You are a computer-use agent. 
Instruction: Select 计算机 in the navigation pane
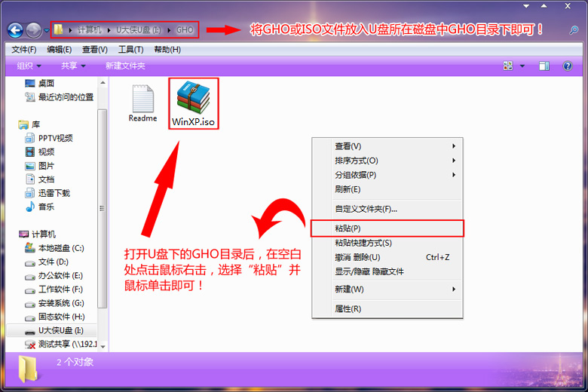(x=37, y=234)
